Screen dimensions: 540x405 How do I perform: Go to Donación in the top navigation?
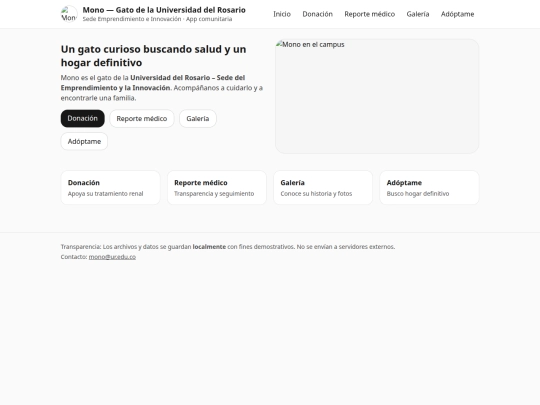point(317,14)
